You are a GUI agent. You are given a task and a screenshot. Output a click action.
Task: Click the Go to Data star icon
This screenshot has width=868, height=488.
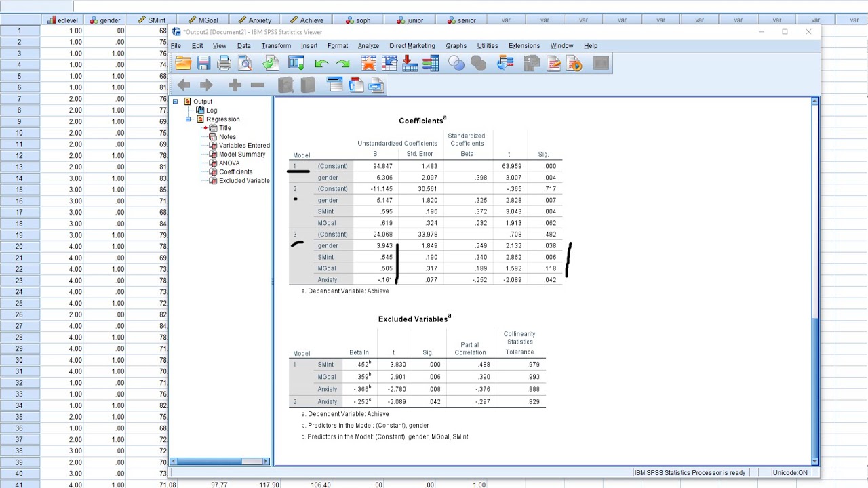click(368, 64)
